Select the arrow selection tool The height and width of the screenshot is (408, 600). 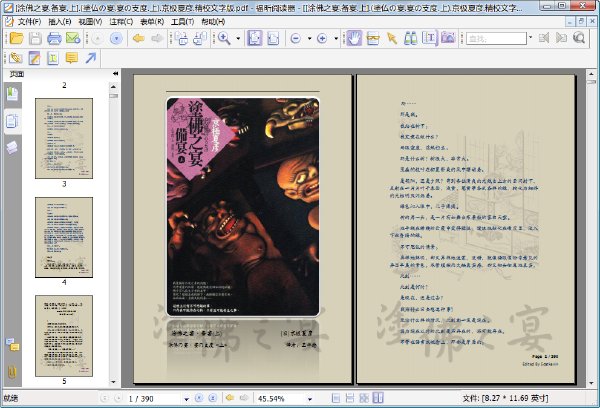pos(392,38)
